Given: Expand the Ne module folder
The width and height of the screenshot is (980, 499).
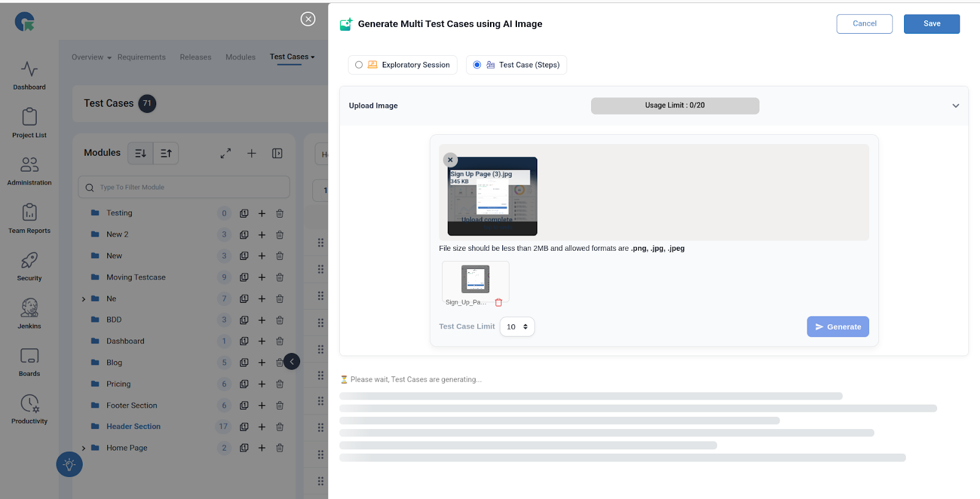Looking at the screenshot, I should [x=84, y=299].
